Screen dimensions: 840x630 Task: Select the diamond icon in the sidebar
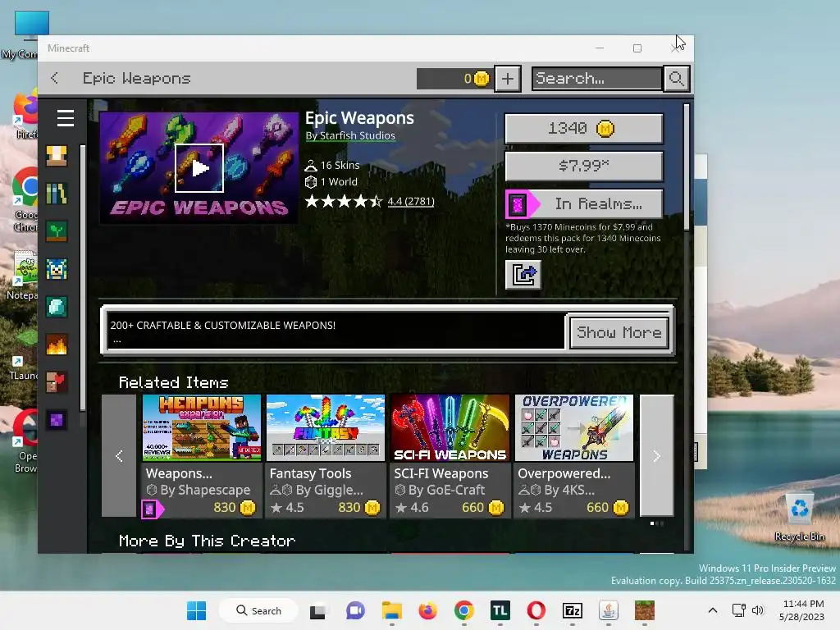57,307
